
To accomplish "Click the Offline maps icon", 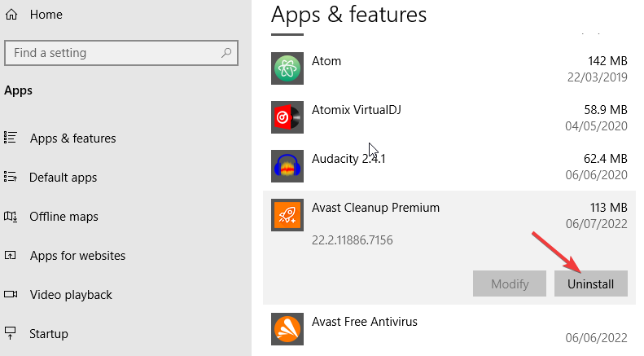I will tap(11, 217).
